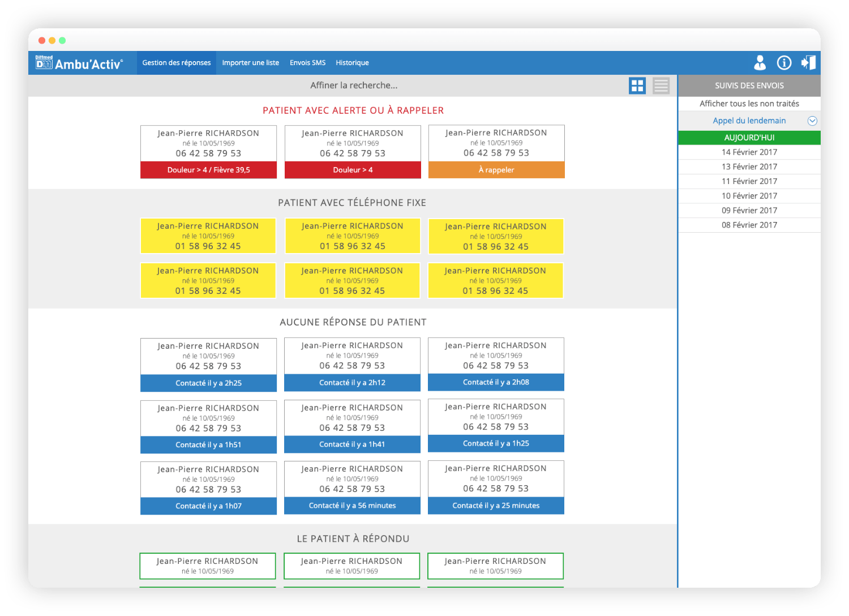
Task: Open the user profile icon
Action: click(x=760, y=62)
